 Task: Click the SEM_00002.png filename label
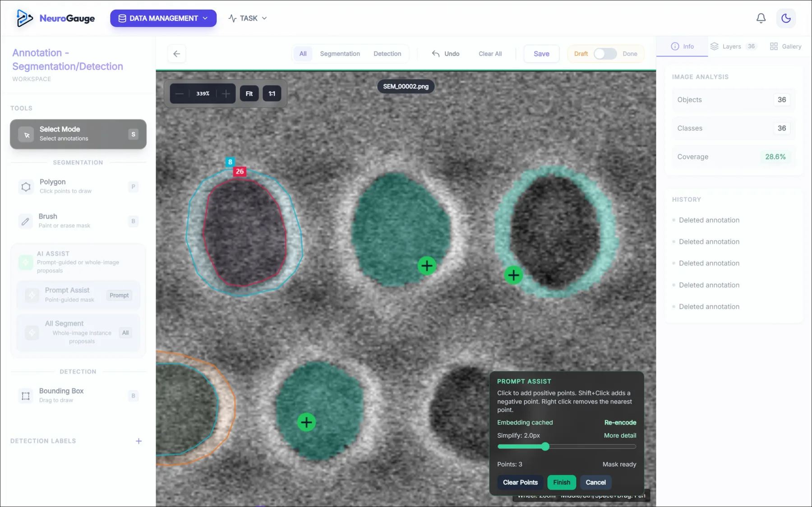(x=406, y=86)
